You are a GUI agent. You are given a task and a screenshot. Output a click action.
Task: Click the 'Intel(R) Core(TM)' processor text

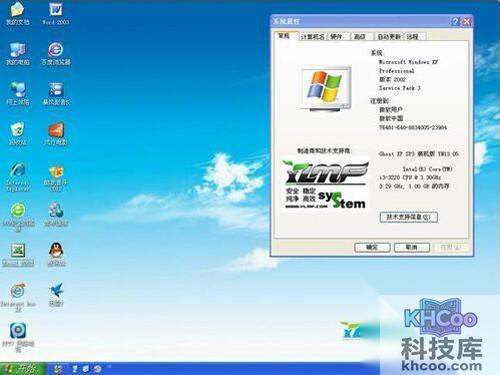[x=427, y=169]
